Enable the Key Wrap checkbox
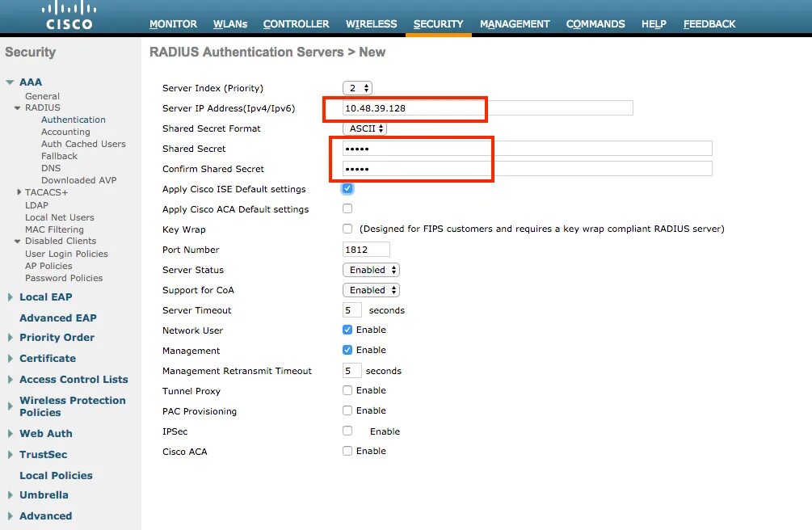This screenshot has height=530, width=812. point(347,229)
